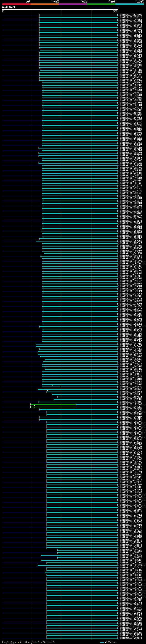Select label UniRef100_Q67VP4
Screen dimensions: 146x644
tap(131, 55)
